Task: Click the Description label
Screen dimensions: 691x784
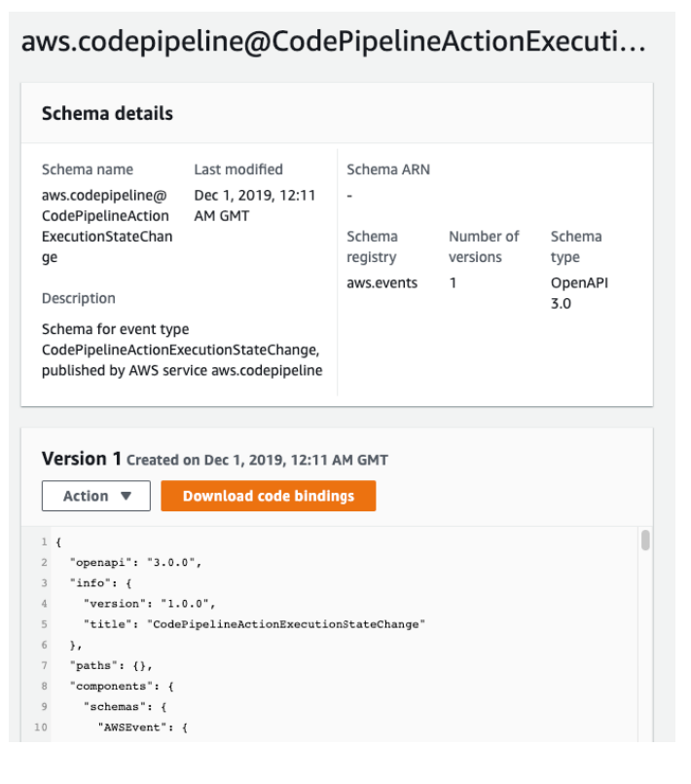Action: [79, 298]
